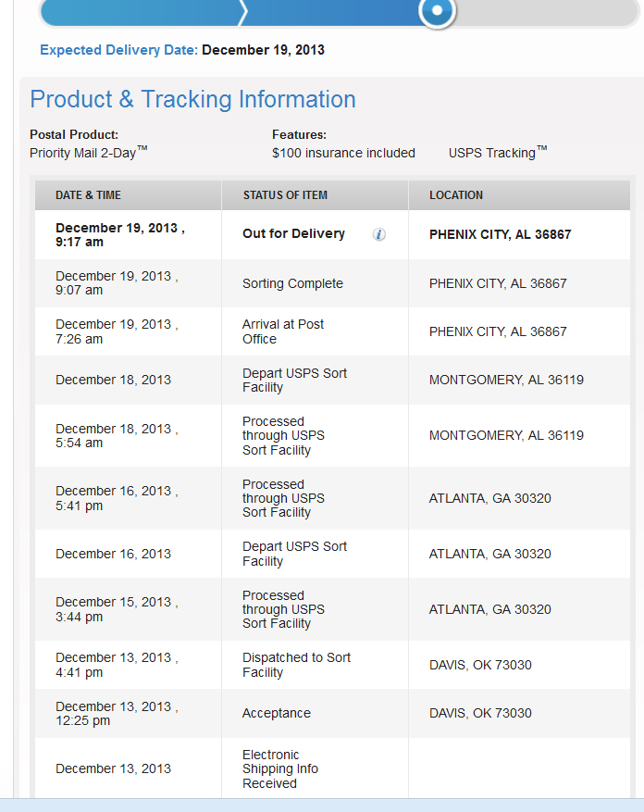Click the Priority Mail 2-Day product text
The height and width of the screenshot is (812, 644).
[88, 153]
